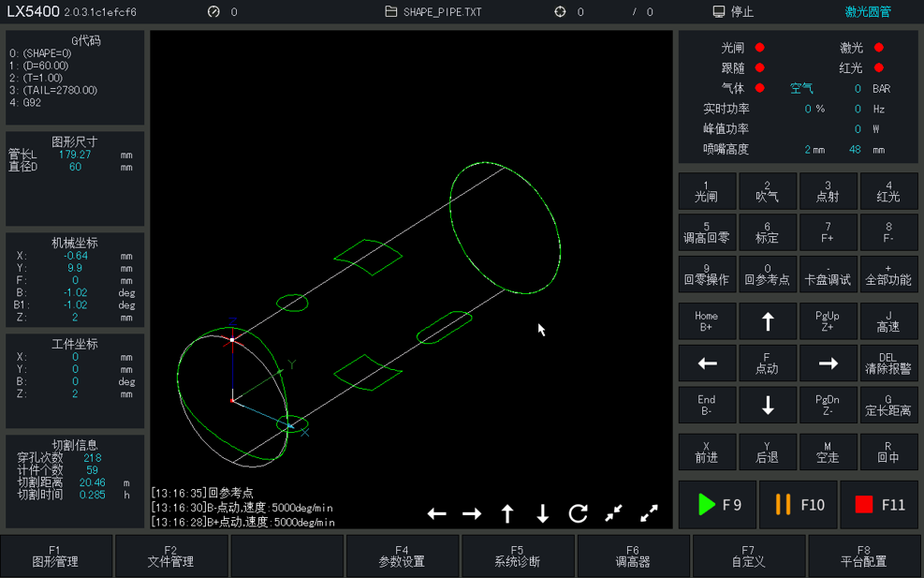
Task: Stop the job with the red F11 button
Action: click(x=879, y=505)
